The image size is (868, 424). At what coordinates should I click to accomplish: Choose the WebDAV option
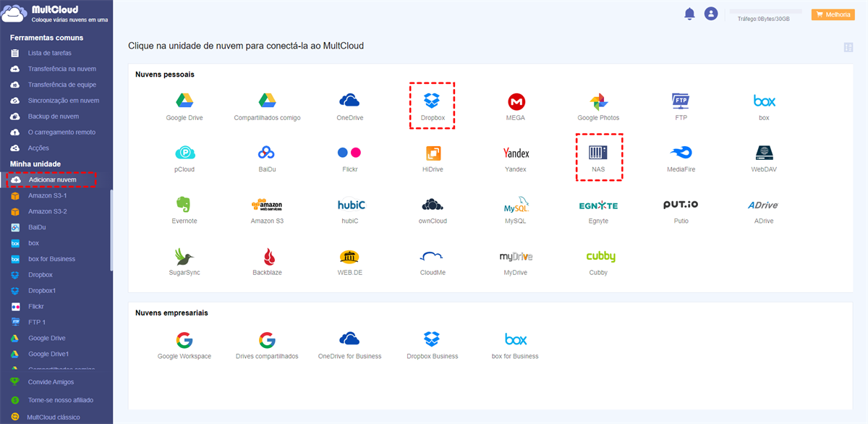[764, 153]
